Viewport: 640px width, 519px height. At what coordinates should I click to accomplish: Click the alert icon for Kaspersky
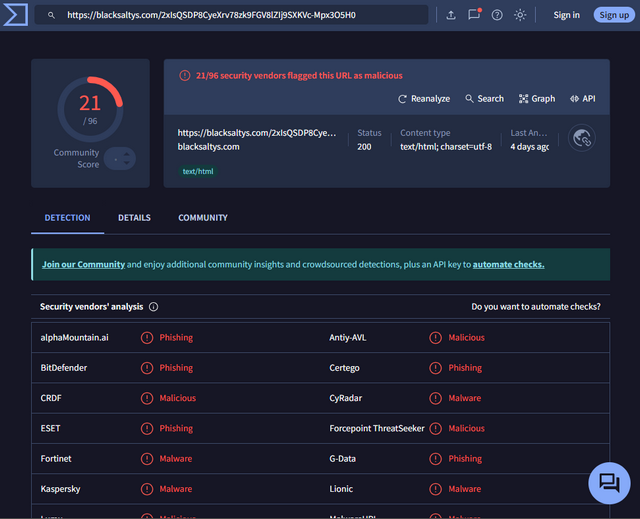tap(147, 489)
